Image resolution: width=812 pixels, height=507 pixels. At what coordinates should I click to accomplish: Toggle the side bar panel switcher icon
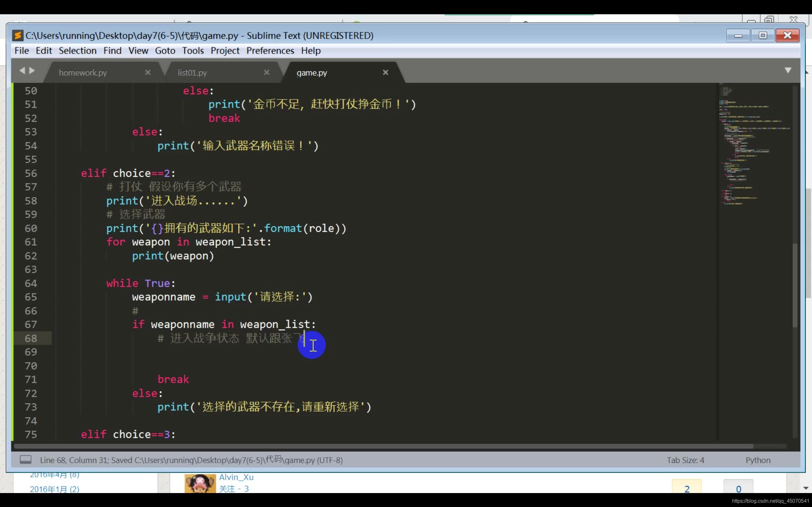point(25,460)
